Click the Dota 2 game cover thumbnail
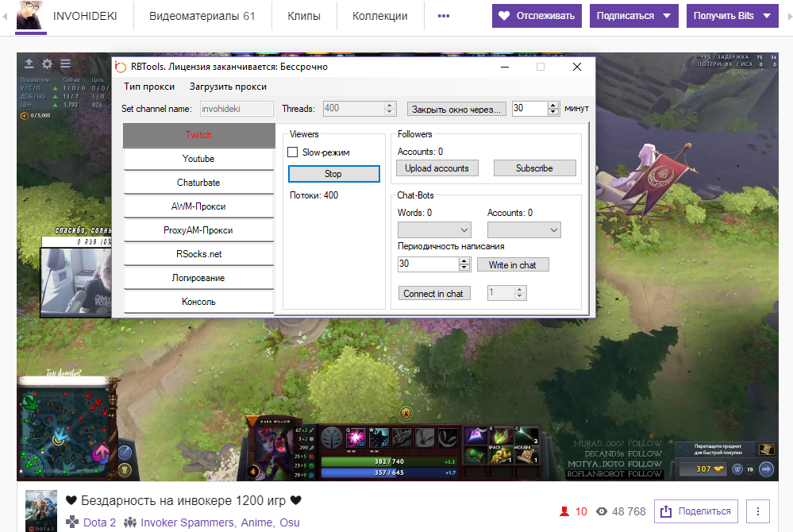This screenshot has height=532, width=793. (41, 511)
